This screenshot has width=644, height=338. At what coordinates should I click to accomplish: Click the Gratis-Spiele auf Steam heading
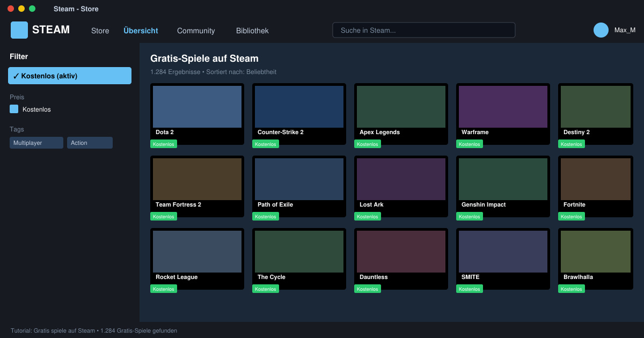pos(204,58)
